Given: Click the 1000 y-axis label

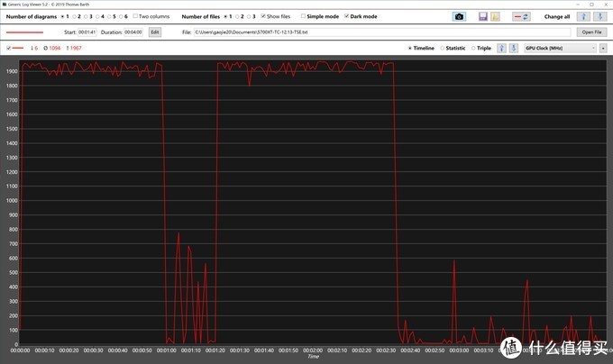Looking at the screenshot, I should click(x=12, y=201).
